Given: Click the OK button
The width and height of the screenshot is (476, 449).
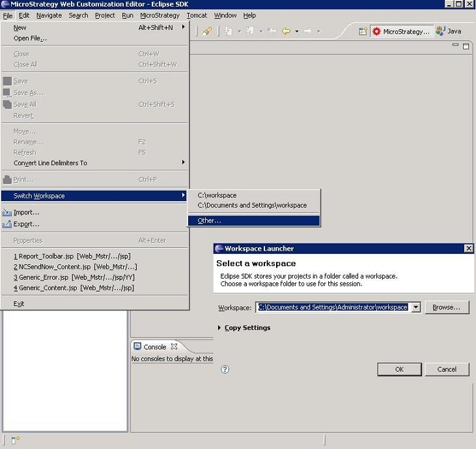Looking at the screenshot, I should coord(399,369).
